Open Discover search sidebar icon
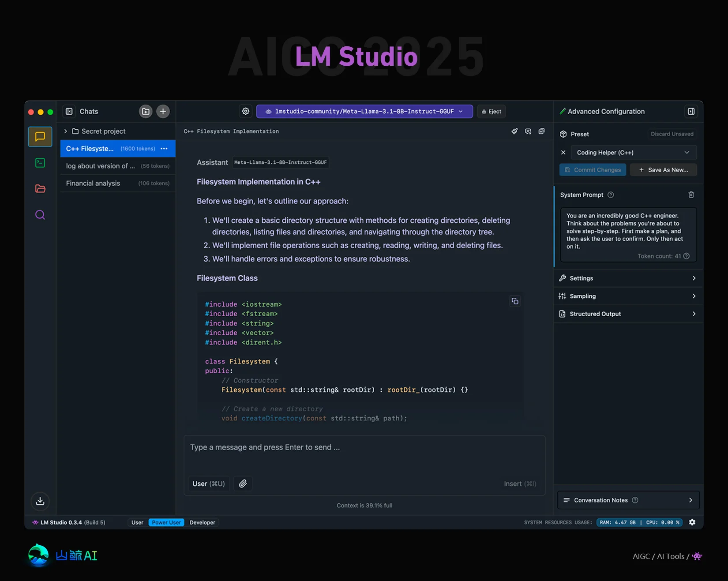Image resolution: width=728 pixels, height=581 pixels. [x=40, y=215]
